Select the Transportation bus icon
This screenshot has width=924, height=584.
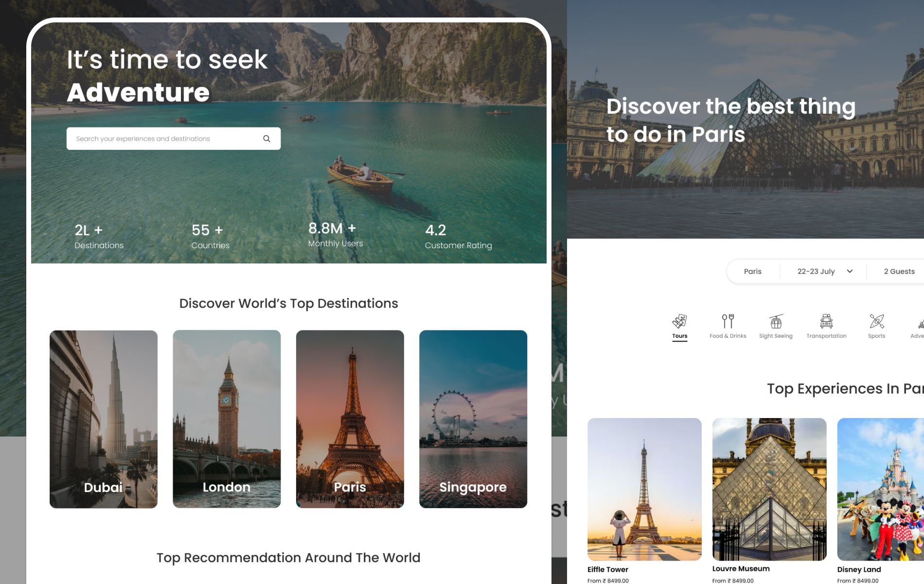[826, 322]
